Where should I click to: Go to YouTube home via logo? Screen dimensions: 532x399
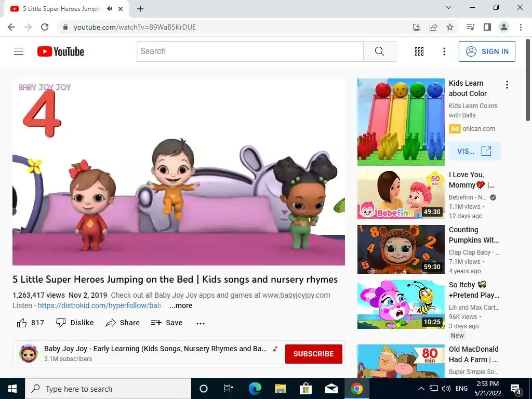[61, 51]
